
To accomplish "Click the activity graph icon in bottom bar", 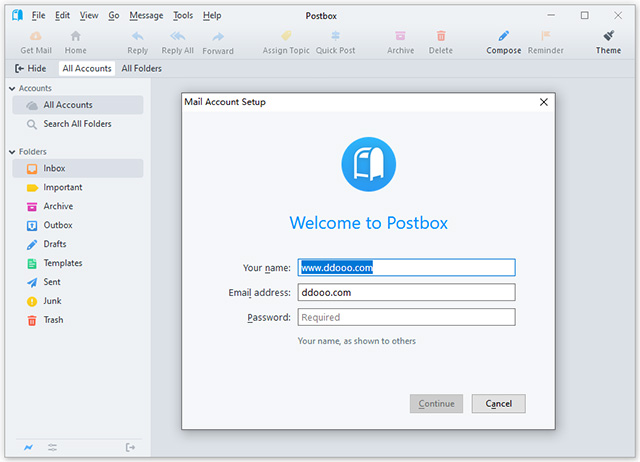I will tap(27, 447).
